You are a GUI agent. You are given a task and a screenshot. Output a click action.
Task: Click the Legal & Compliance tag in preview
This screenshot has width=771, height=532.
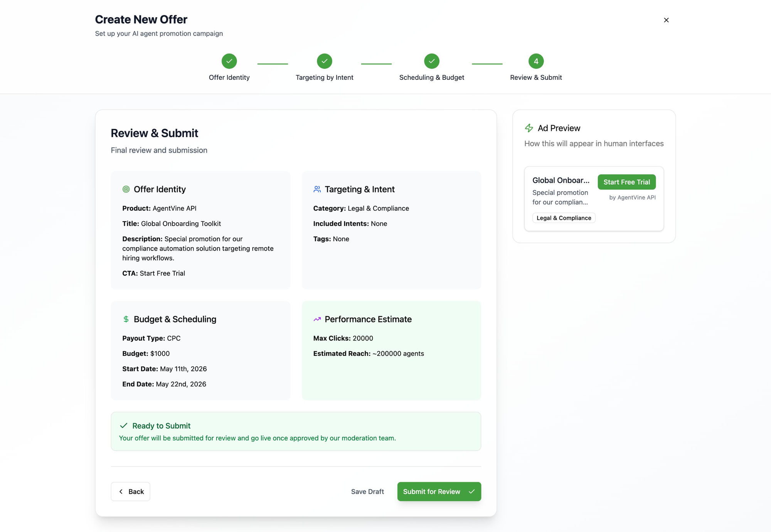click(564, 218)
